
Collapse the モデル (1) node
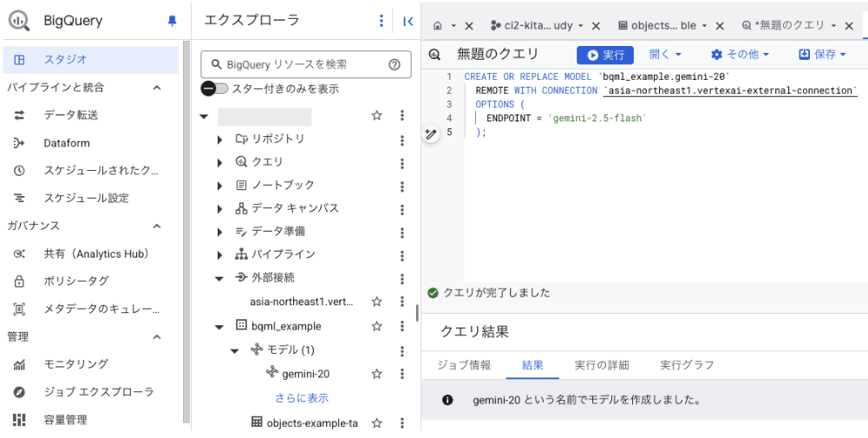pyautogui.click(x=235, y=351)
